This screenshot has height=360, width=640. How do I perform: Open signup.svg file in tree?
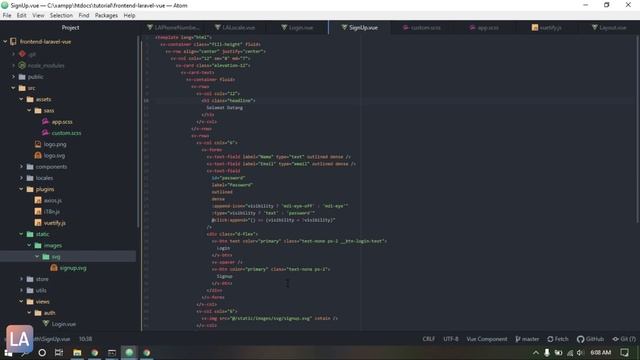(x=73, y=268)
